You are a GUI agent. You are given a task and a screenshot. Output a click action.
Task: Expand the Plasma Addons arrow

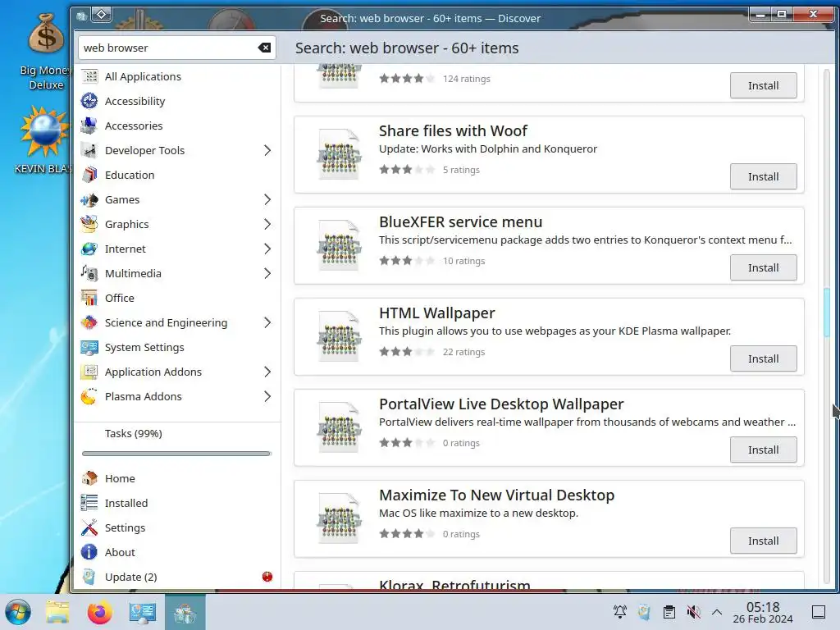click(x=267, y=397)
